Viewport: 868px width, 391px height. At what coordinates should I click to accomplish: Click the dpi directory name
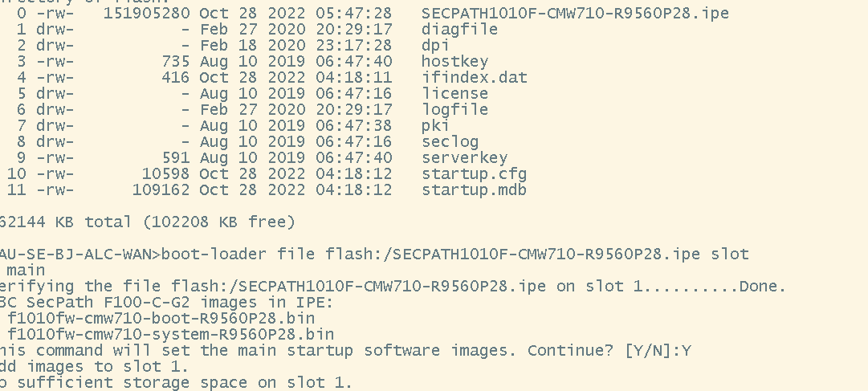[x=435, y=46]
